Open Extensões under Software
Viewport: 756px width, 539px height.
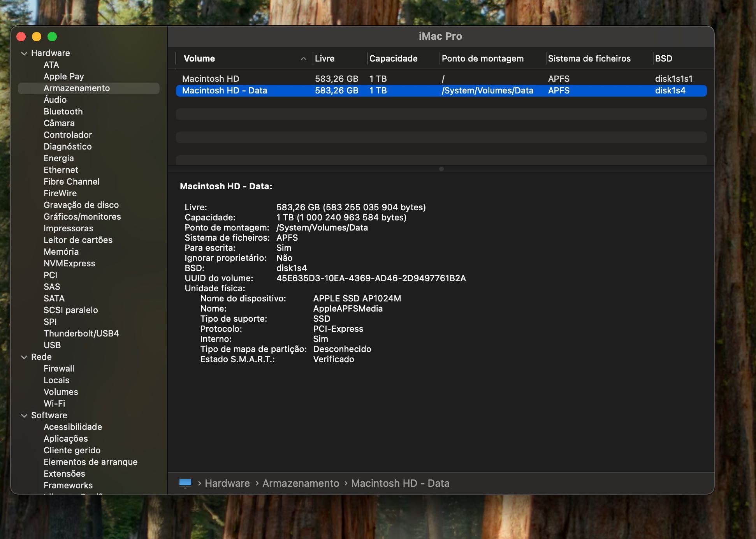65,474
